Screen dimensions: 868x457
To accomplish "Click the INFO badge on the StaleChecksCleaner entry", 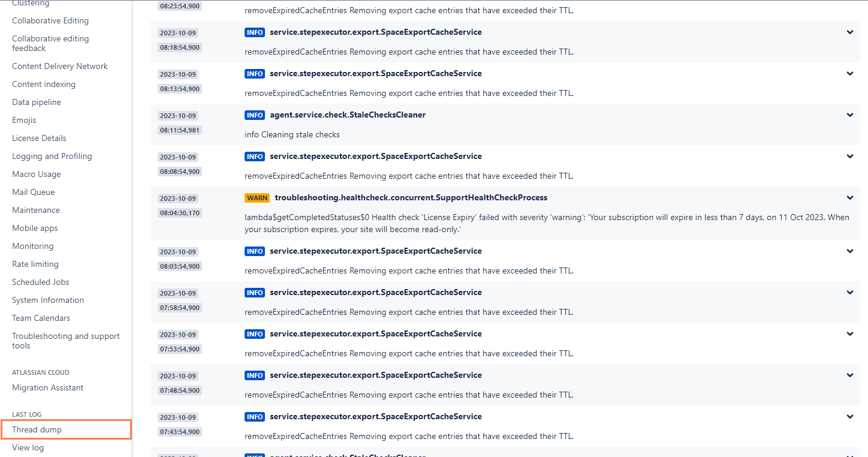I will coord(254,115).
